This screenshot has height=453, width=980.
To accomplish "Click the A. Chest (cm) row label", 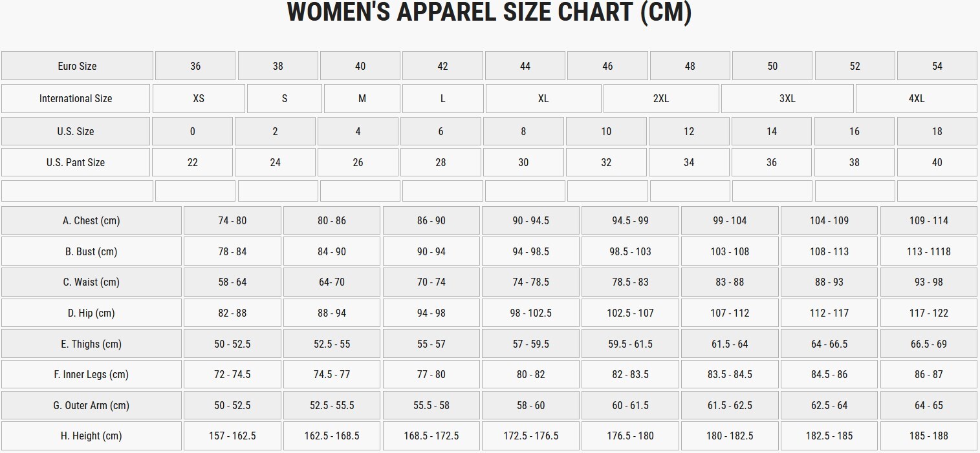I will click(91, 220).
